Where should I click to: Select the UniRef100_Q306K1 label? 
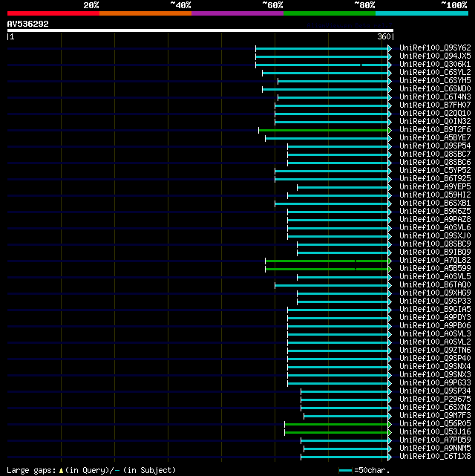coord(435,65)
